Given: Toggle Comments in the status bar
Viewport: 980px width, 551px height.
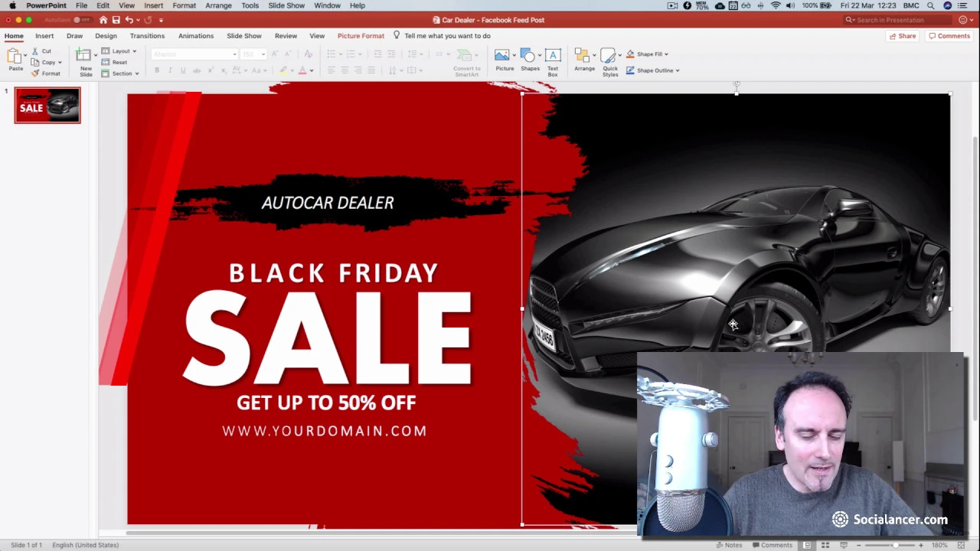Looking at the screenshot, I should pyautogui.click(x=772, y=545).
